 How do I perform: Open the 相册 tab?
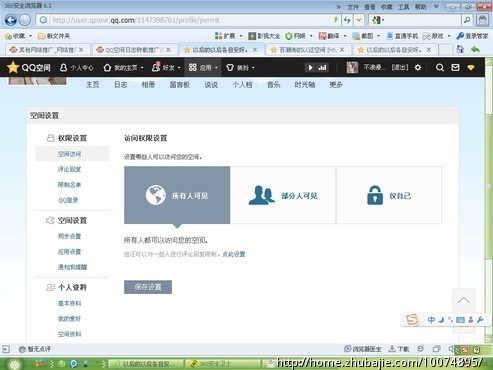click(x=148, y=85)
